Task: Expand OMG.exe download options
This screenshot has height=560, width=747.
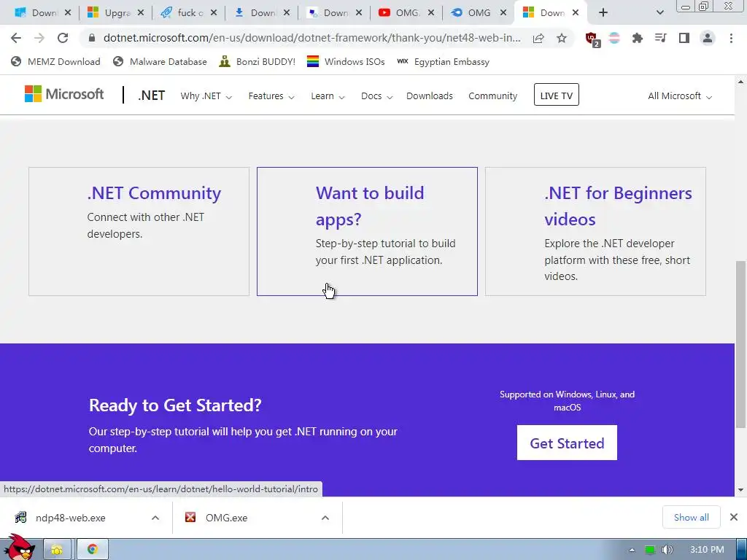Action: click(325, 518)
